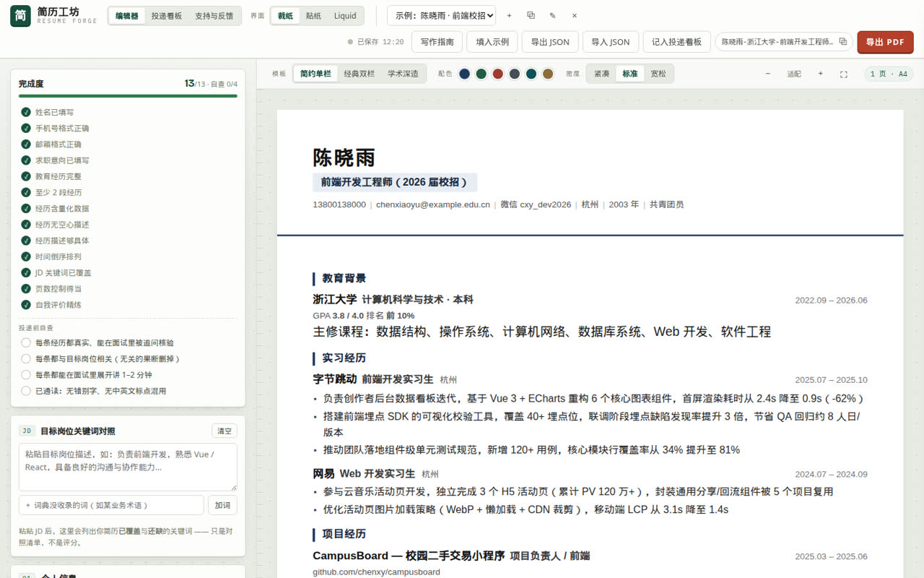Tick 每条都能在面试里展开讲 item
The image size is (924, 578).
coord(26,375)
